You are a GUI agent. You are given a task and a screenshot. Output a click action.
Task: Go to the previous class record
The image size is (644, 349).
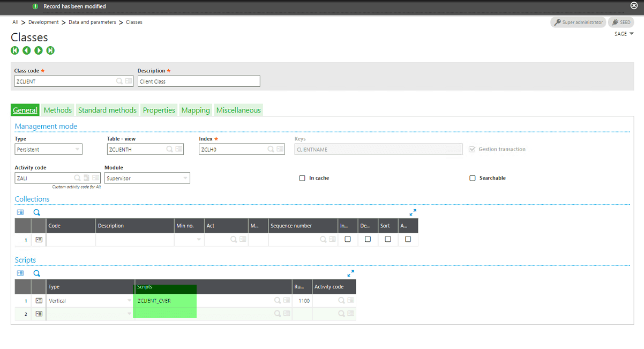coord(27,50)
